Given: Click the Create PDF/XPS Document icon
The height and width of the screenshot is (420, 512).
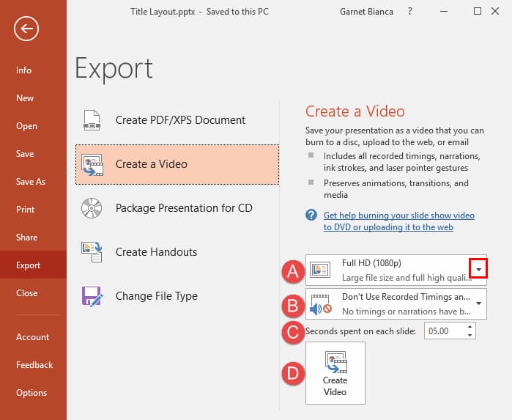Looking at the screenshot, I should click(x=92, y=120).
